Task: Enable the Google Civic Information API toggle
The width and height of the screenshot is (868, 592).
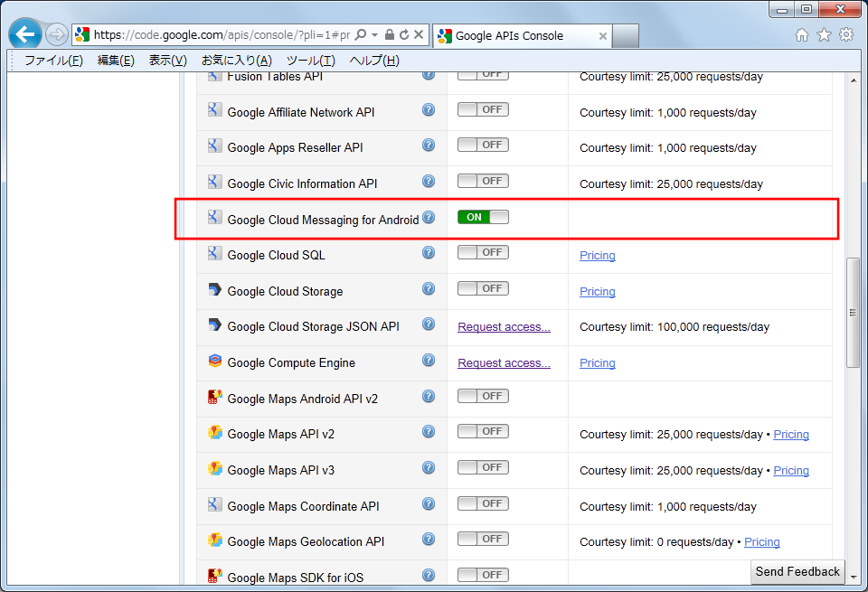Action: click(x=483, y=181)
